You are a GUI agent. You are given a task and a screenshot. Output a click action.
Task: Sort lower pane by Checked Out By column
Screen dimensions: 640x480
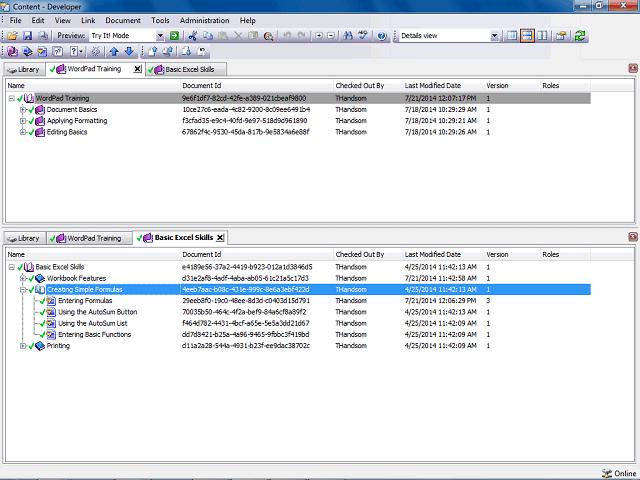point(368,255)
